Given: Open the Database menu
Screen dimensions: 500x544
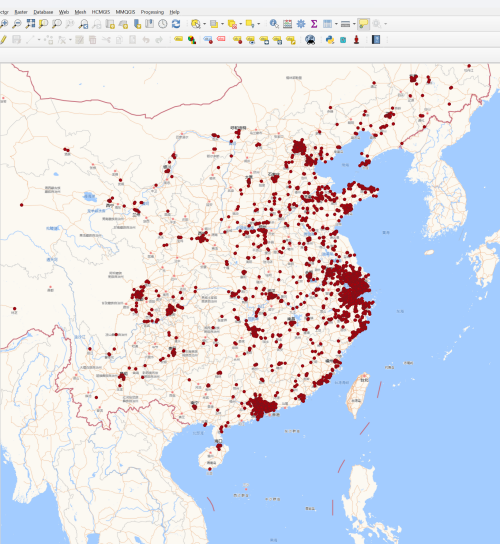Looking at the screenshot, I should click(43, 12).
